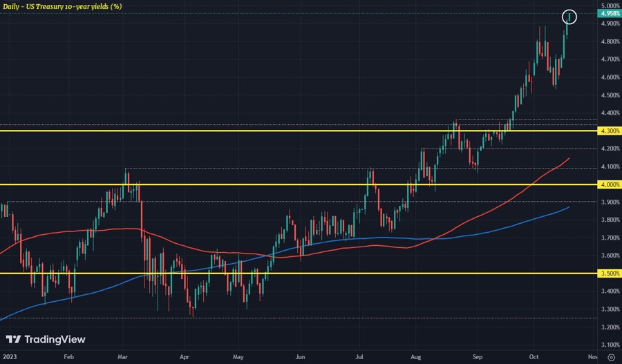Select the yellow horizontal line at 4.000%
Image resolution: width=622 pixels, height=364 pixels.
coord(299,185)
